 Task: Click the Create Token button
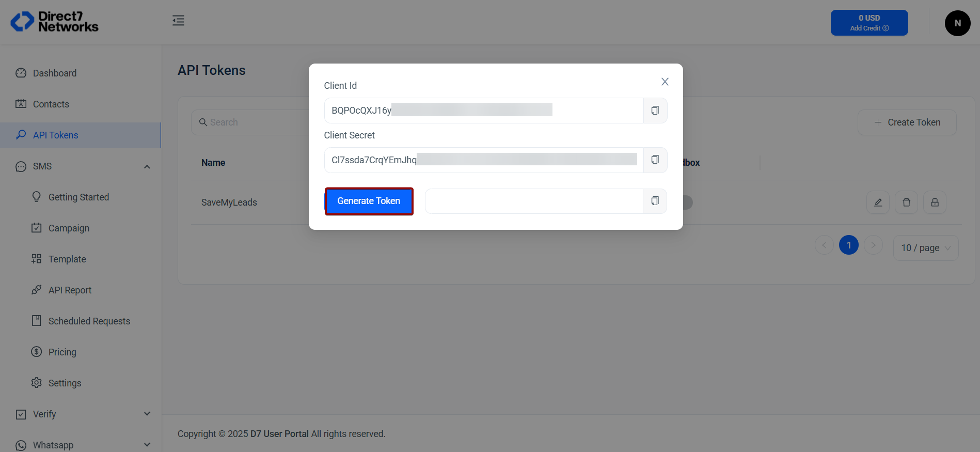[907, 122]
